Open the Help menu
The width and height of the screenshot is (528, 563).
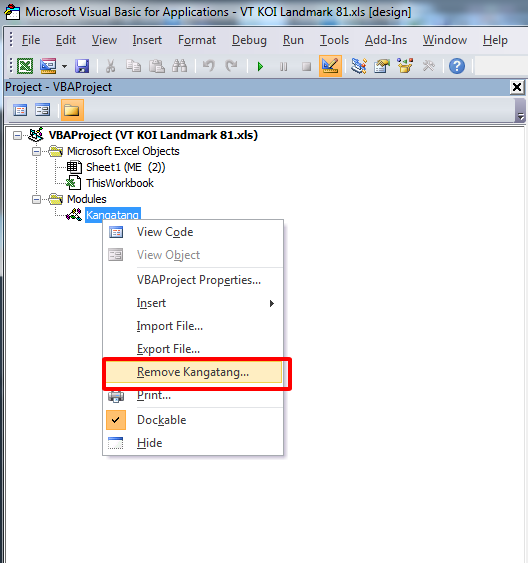coord(495,40)
